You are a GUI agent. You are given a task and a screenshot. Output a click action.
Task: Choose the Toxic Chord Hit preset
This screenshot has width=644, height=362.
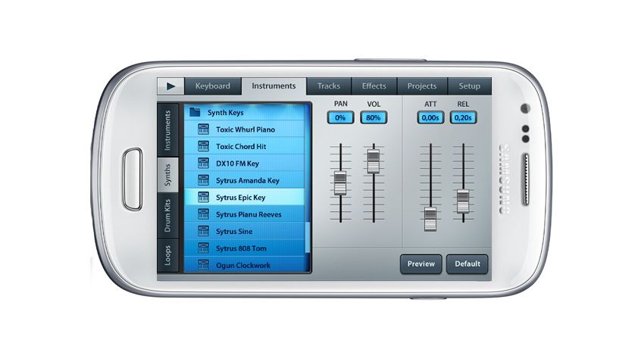[x=245, y=146]
